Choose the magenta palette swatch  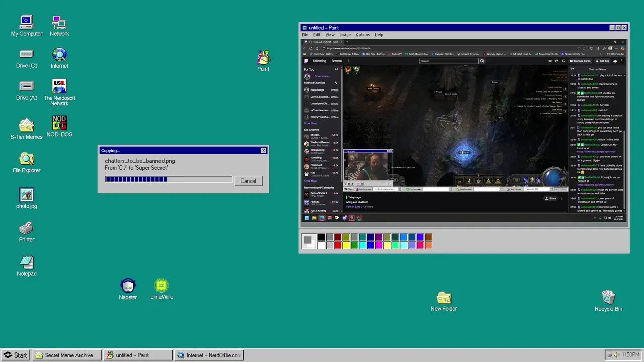click(x=379, y=245)
